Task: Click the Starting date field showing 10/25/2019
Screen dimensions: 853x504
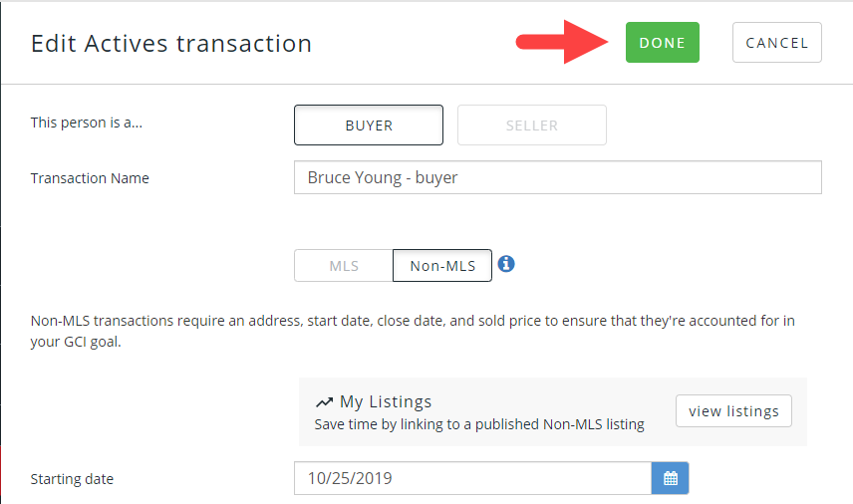Action: 472,478
